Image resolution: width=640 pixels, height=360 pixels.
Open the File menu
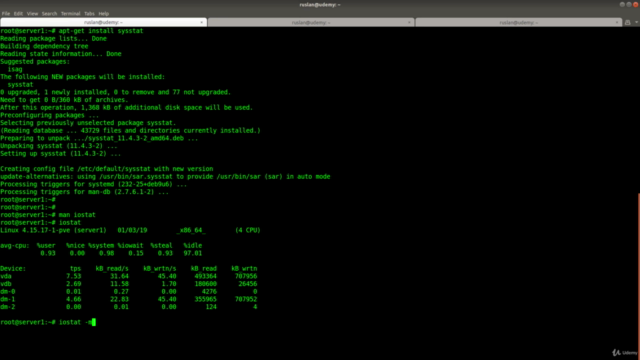pos(6,13)
